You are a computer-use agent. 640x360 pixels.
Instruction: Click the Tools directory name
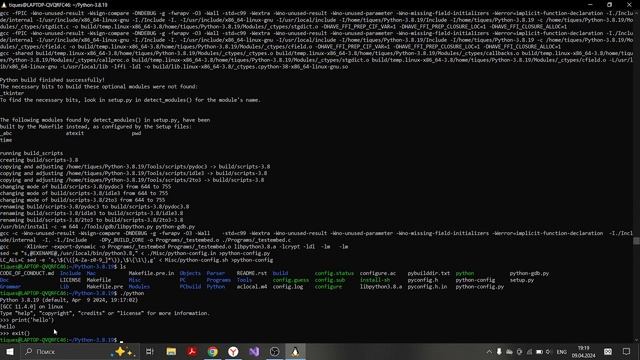pyautogui.click(x=244, y=280)
